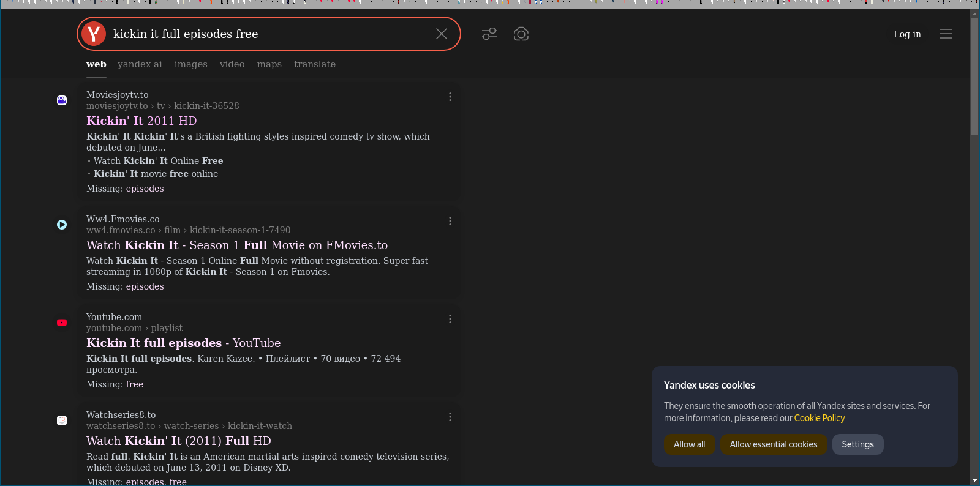Switch to the video tab

(x=232, y=64)
